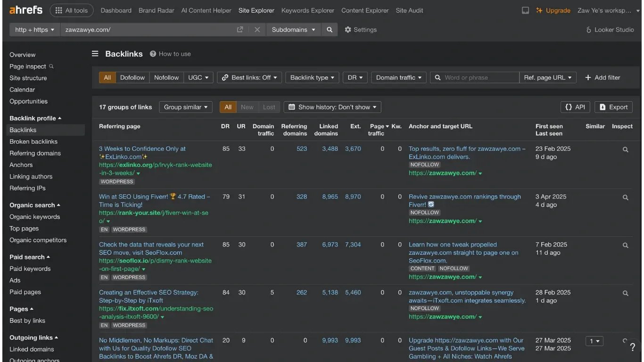Open the UGC filter dropdown
644x362 pixels.
(198, 78)
